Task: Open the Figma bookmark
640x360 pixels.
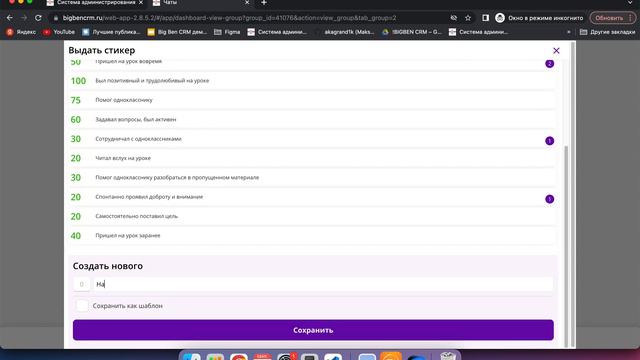Action: (x=227, y=32)
